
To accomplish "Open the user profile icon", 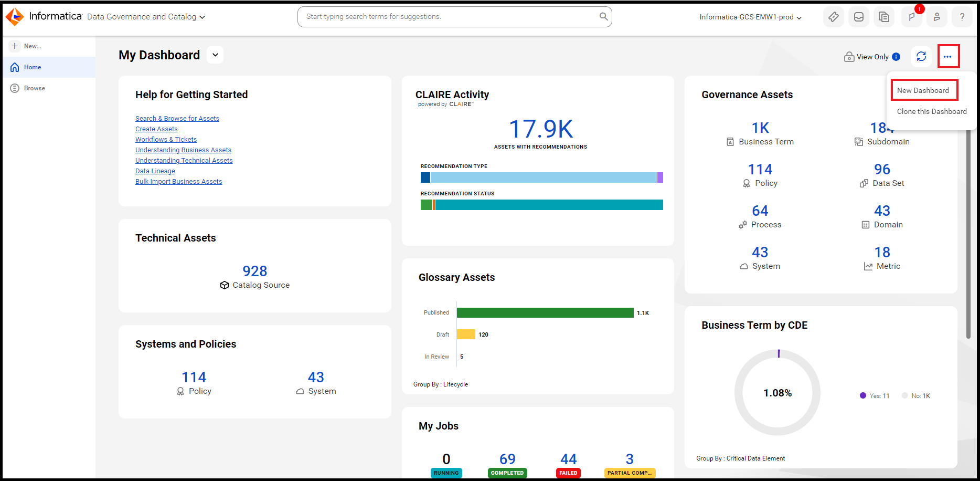I will click(937, 17).
